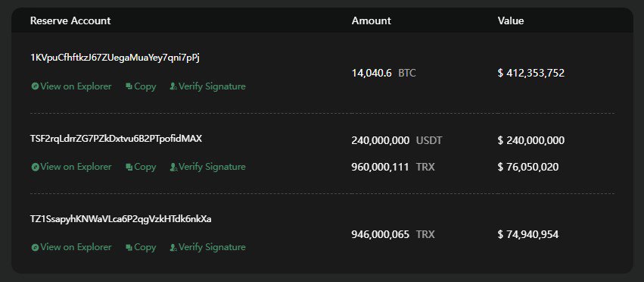Select address text TSF2rqLdrrZG7PZkDxtvu6B2PTpofidMAX
This screenshot has height=282, width=644.
[117, 139]
